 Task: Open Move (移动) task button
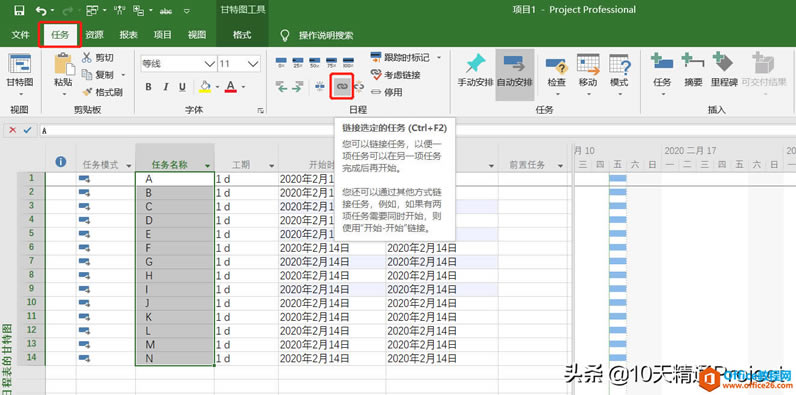tap(588, 74)
